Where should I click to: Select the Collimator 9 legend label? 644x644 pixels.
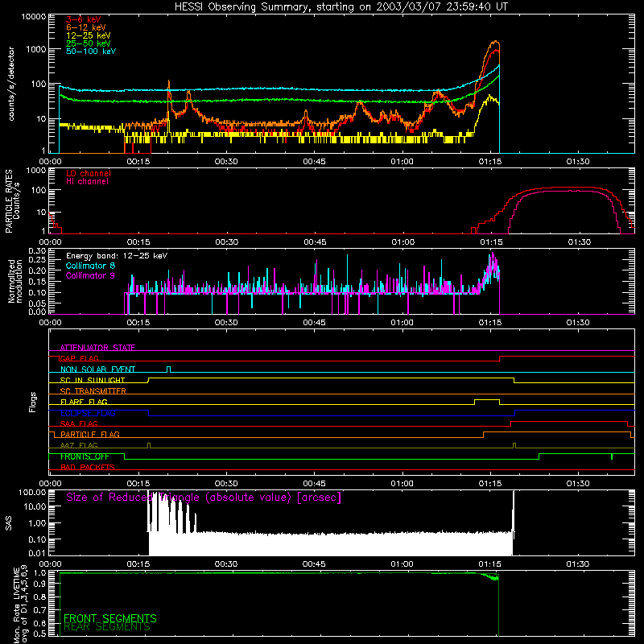90,275
